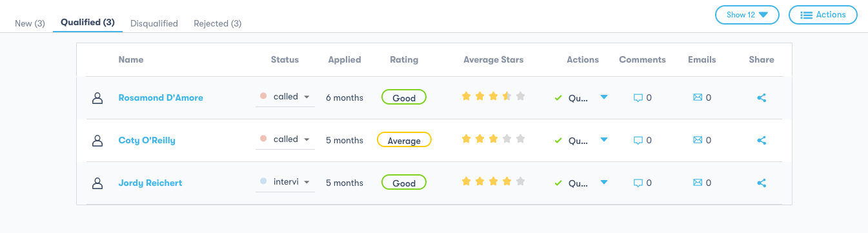Screen dimensions: 868x233
Task: Set fifth star for Coty O'Reilly rating
Action: point(521,139)
